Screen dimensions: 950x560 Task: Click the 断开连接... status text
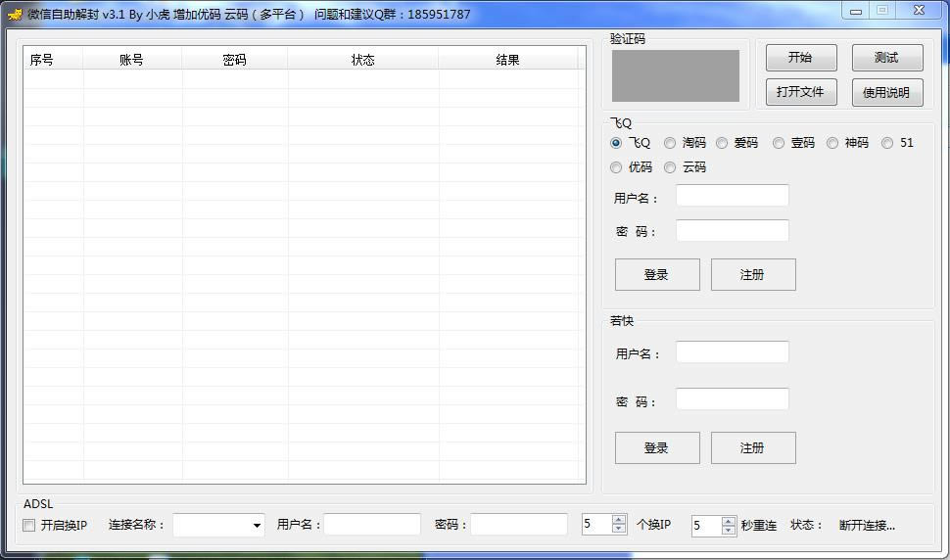[867, 526]
